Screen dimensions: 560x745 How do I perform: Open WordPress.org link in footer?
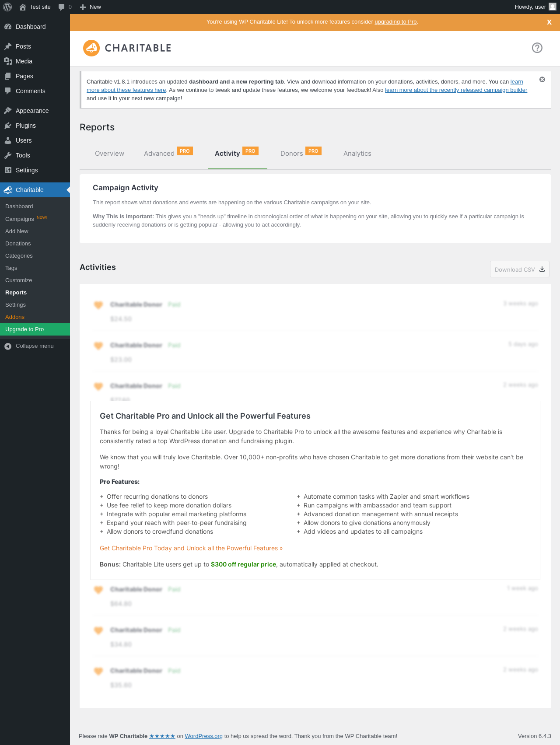point(203,736)
